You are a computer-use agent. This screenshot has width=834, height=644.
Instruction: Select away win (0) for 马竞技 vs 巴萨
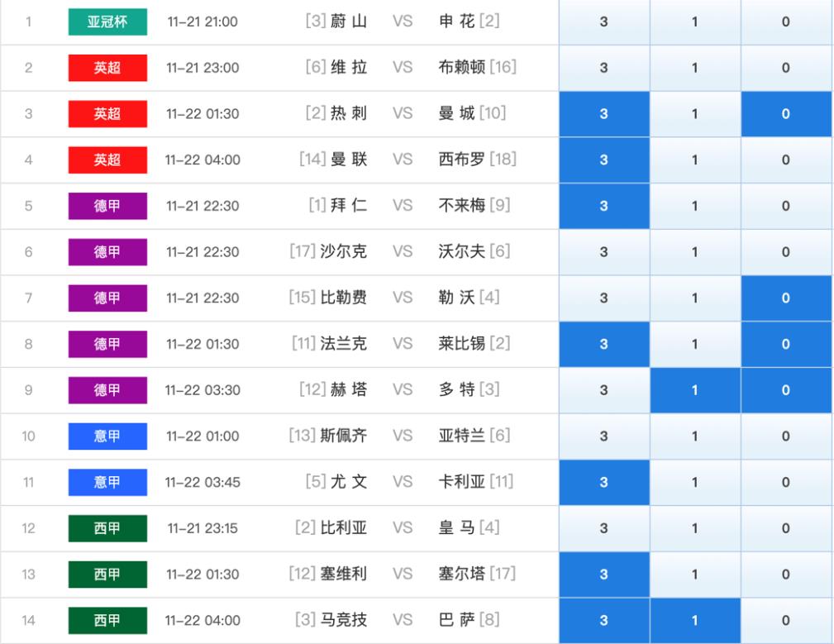coord(786,621)
